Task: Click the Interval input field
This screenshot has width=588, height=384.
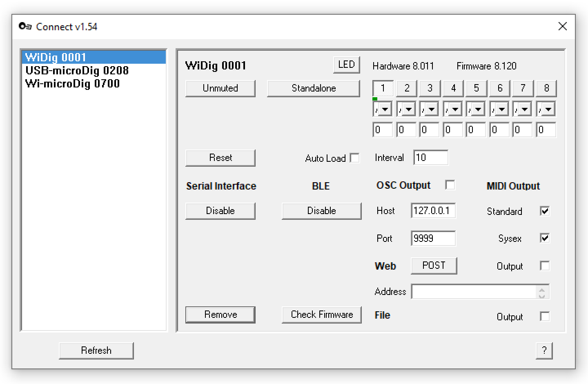Action: click(431, 158)
